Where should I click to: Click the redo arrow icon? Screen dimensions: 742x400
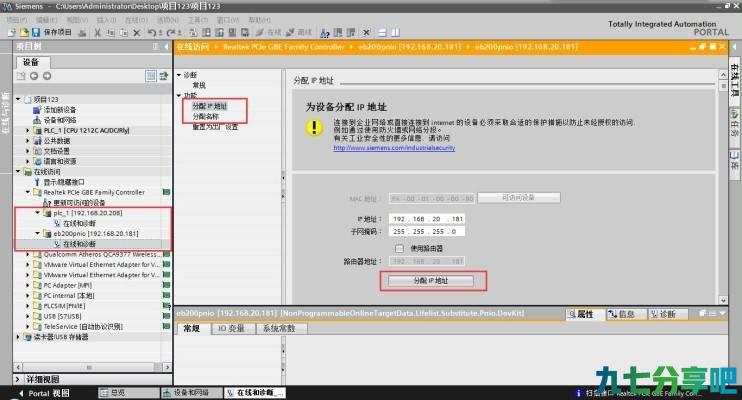click(x=171, y=33)
